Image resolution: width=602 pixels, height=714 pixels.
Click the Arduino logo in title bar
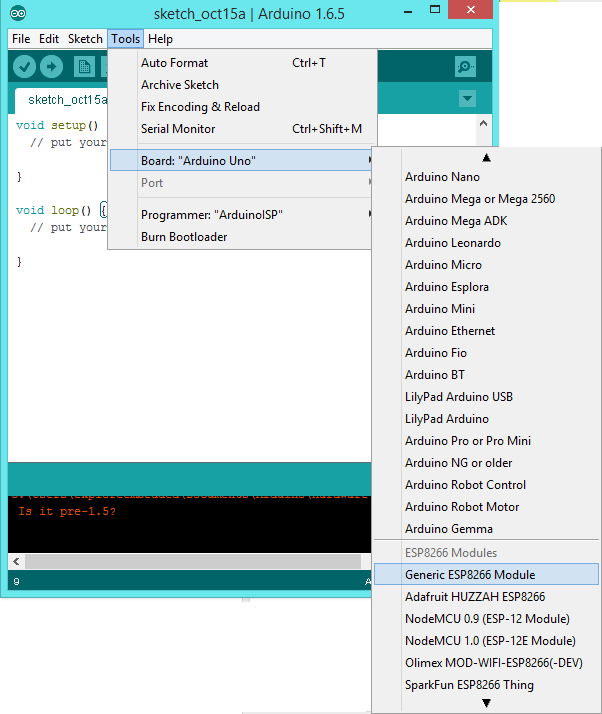click(x=18, y=13)
